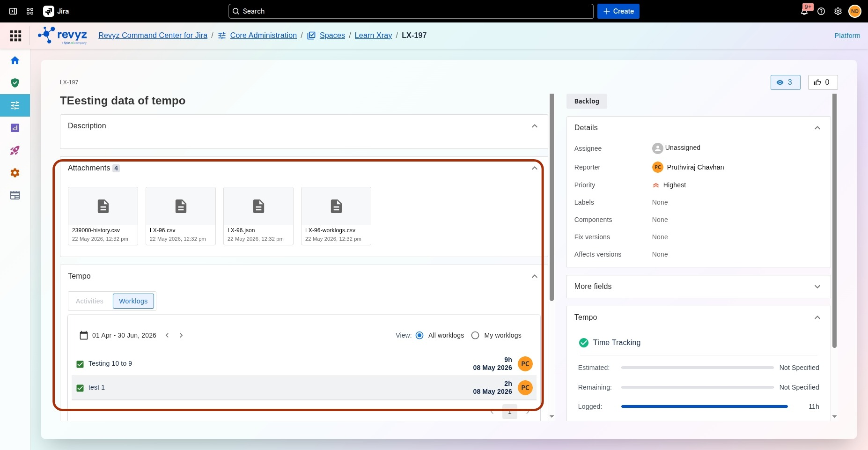Image resolution: width=868 pixels, height=450 pixels.
Task: Open the Learn Xray breadcrumb link
Action: (374, 36)
